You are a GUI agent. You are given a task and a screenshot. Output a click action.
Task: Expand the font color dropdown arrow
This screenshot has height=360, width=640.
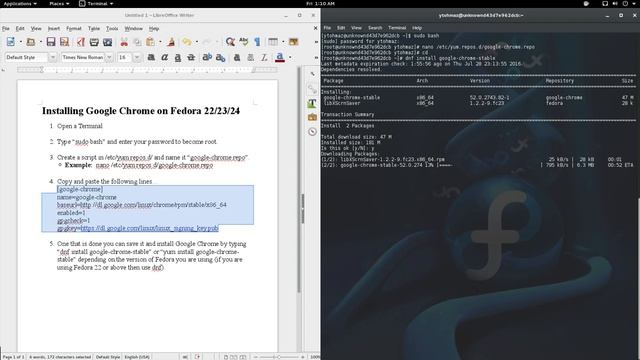[290, 57]
